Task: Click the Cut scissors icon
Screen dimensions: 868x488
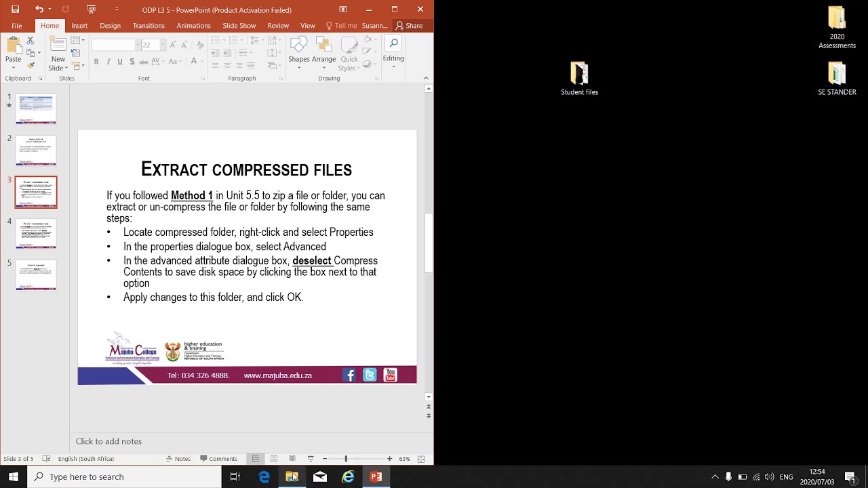Action: point(31,41)
